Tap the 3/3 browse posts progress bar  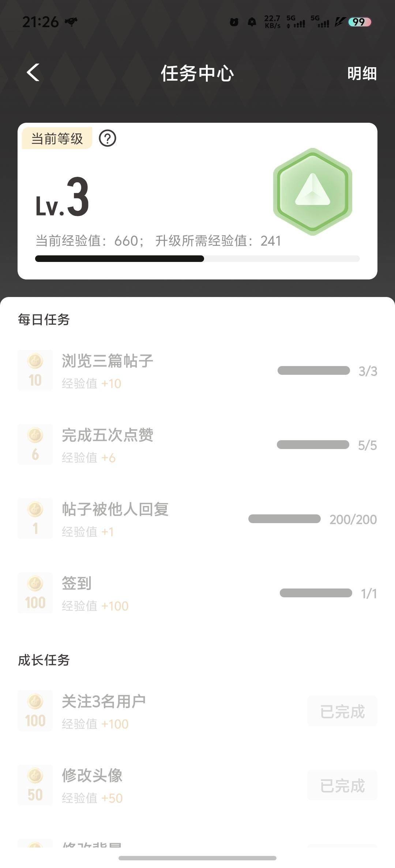point(314,371)
